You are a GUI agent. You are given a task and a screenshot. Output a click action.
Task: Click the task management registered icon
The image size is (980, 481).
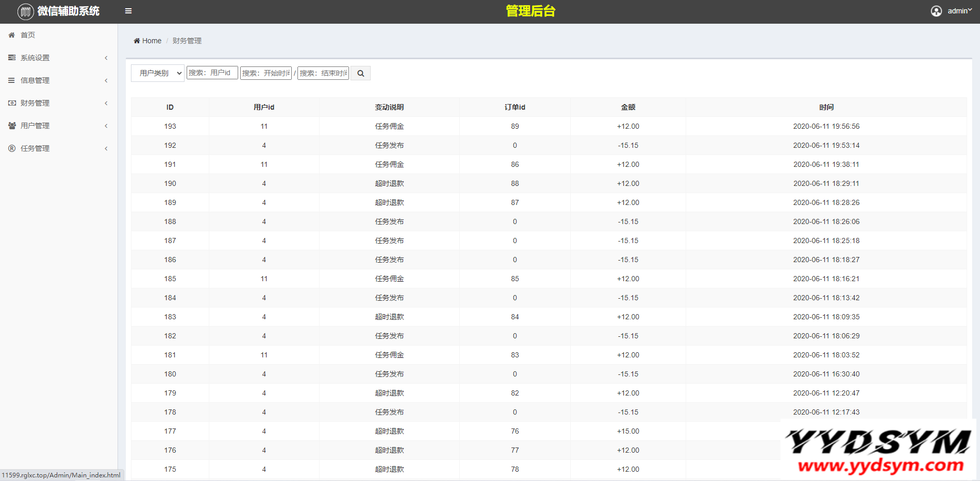click(x=12, y=148)
